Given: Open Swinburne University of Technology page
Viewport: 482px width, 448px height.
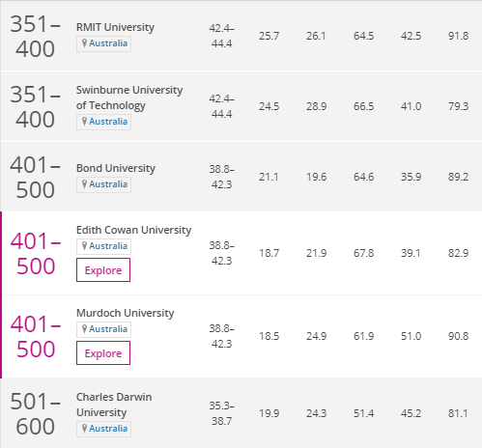Looking at the screenshot, I should pyautogui.click(x=129, y=98).
